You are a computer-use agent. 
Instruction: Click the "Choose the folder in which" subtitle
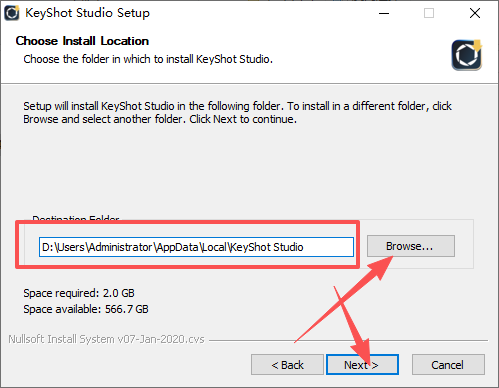[x=148, y=59]
